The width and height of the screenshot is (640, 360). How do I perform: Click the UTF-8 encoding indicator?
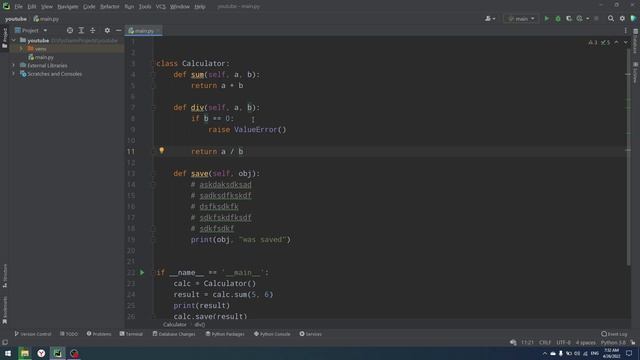point(563,342)
